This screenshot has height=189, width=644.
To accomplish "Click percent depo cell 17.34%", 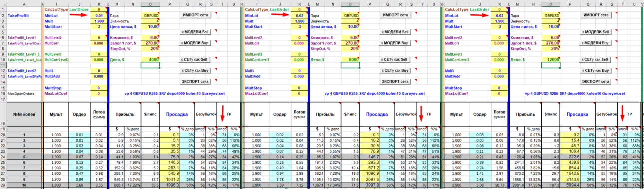I will click(333, 185).
